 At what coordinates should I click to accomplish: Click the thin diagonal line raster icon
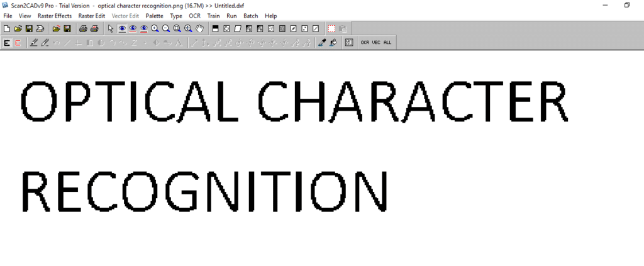click(316, 29)
